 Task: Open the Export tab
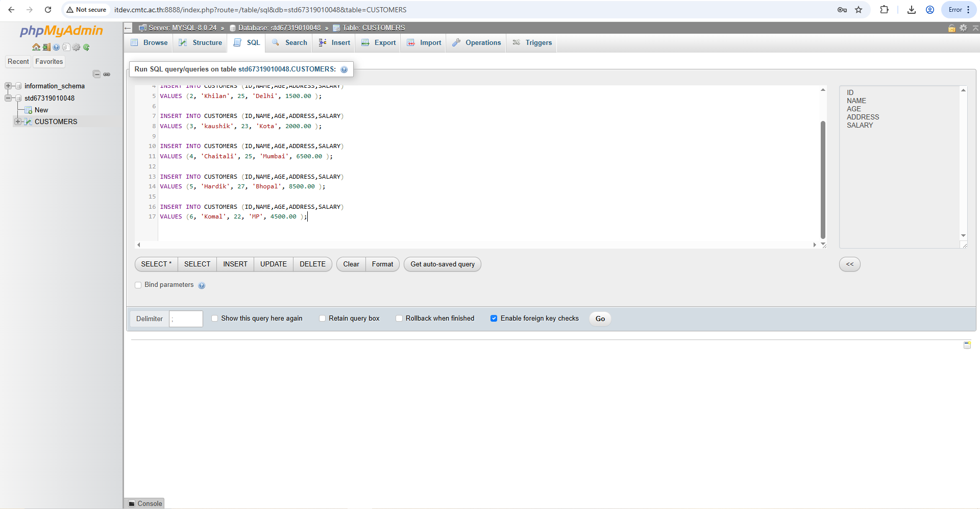[379, 43]
